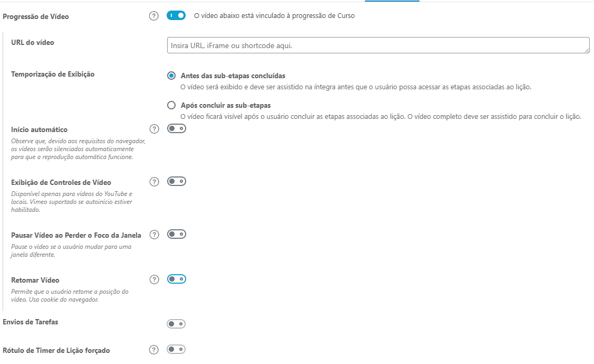Click text 'O vídeo abaixo está vinculado à progressão de Curso'
This screenshot has height=364, width=594.
[275, 15]
